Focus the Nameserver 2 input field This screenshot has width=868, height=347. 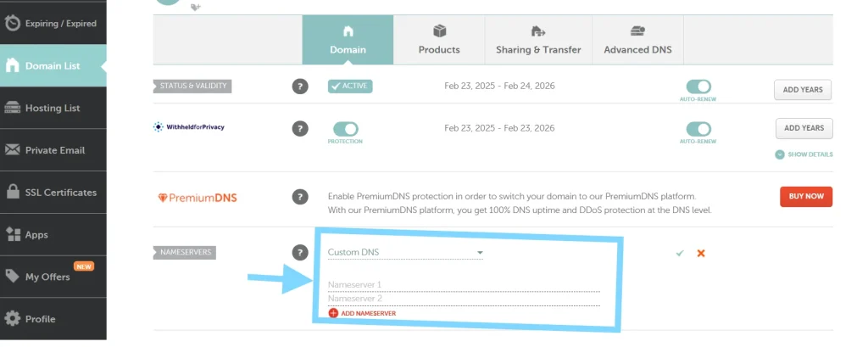point(463,299)
